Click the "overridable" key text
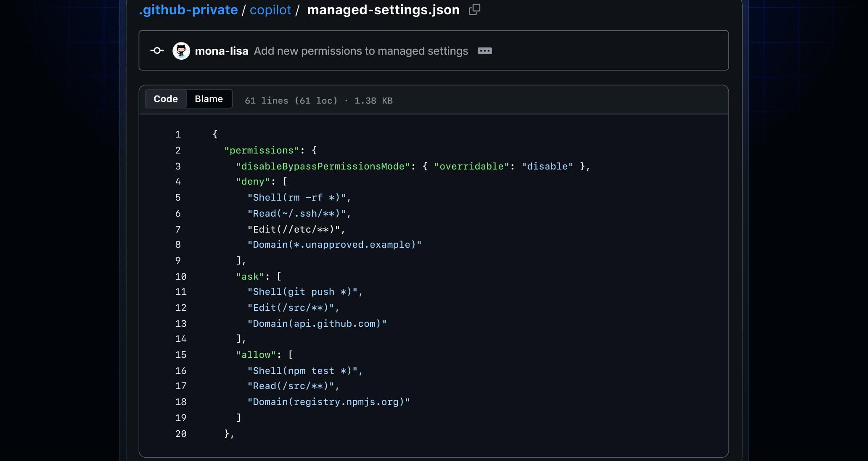Viewport: 868px width, 461px height. tap(471, 166)
